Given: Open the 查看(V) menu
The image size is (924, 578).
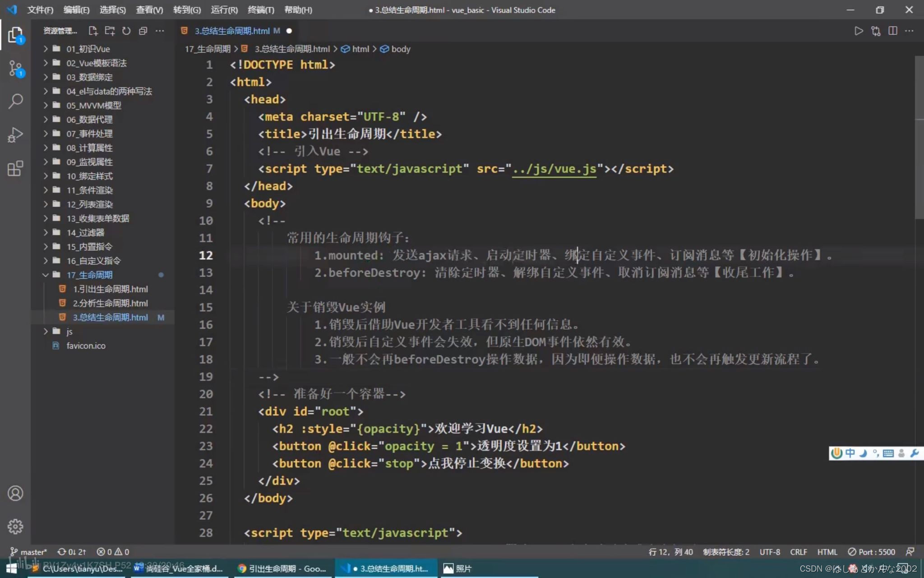Looking at the screenshot, I should pos(149,10).
